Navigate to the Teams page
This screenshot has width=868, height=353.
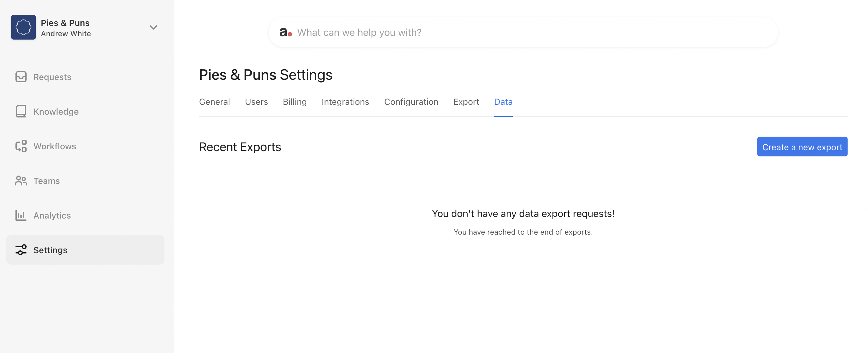pos(46,181)
